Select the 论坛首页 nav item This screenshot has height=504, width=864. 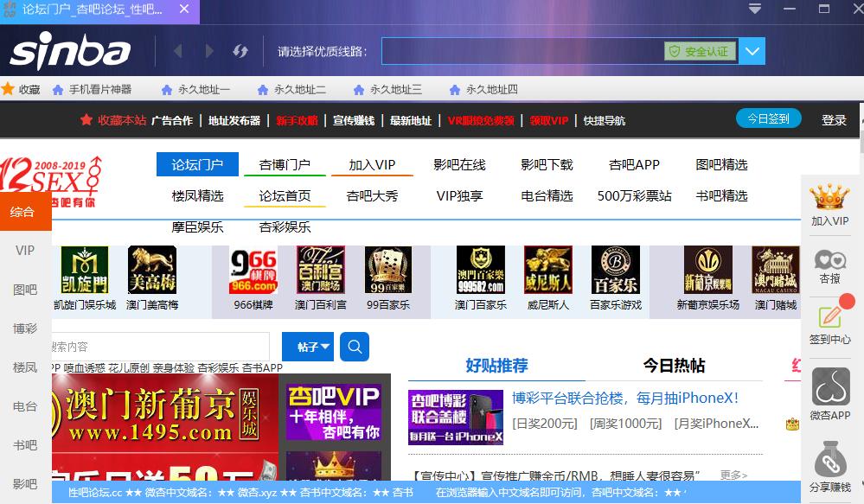[285, 195]
